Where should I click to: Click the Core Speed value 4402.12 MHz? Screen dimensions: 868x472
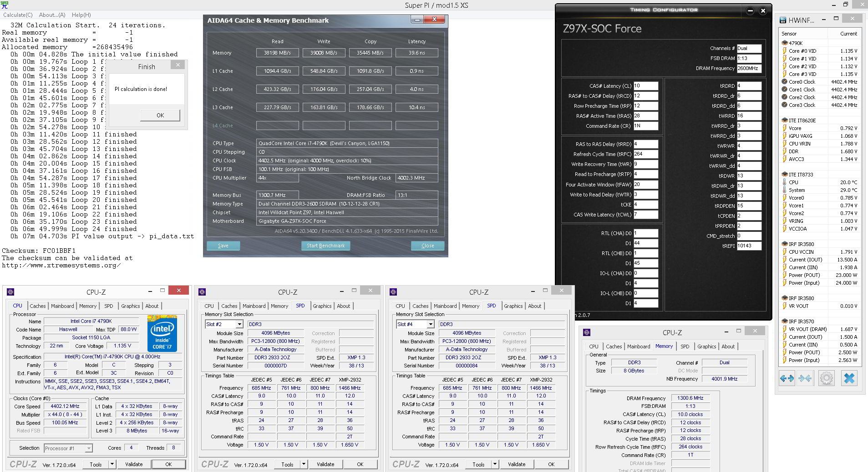coord(65,407)
